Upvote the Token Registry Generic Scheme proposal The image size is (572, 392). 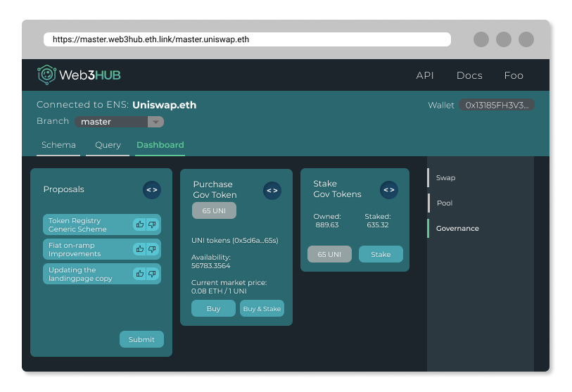click(x=140, y=225)
